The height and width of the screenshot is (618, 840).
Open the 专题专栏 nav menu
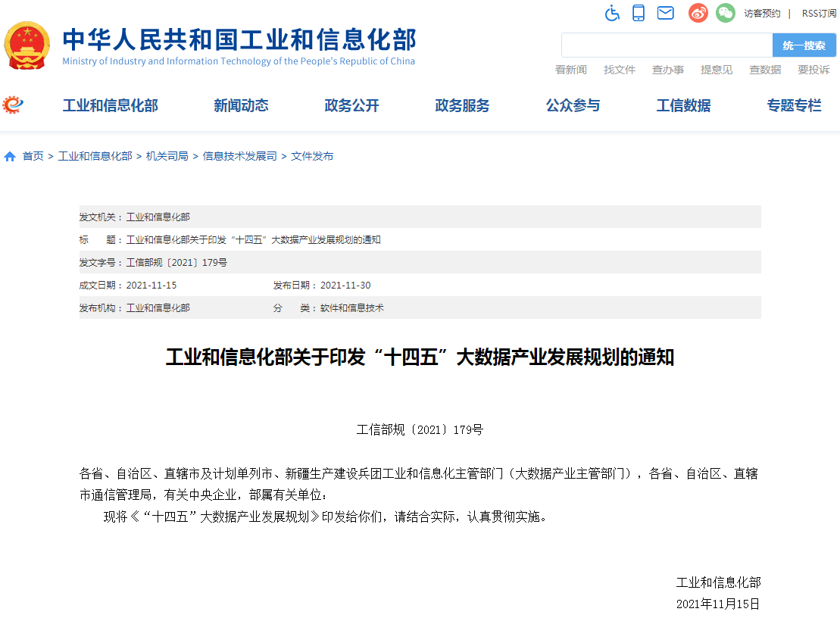(795, 105)
